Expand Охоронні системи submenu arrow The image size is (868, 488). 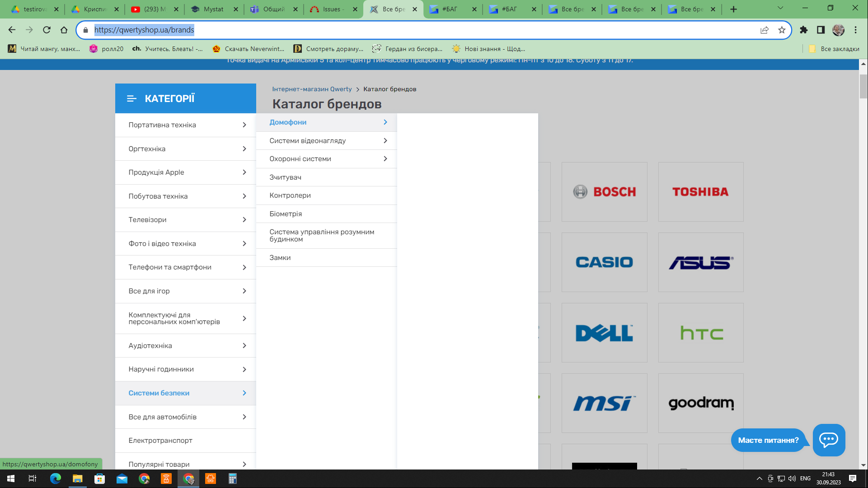pyautogui.click(x=385, y=158)
